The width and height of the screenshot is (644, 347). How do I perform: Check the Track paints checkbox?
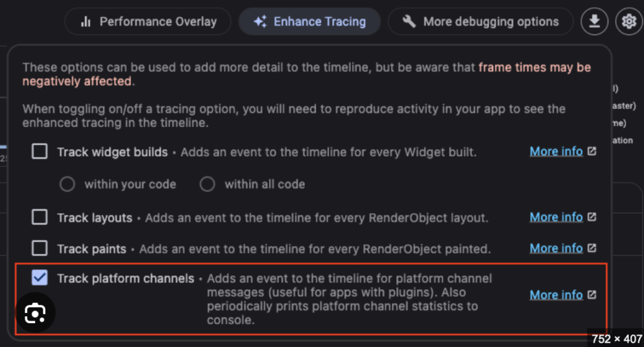(40, 248)
